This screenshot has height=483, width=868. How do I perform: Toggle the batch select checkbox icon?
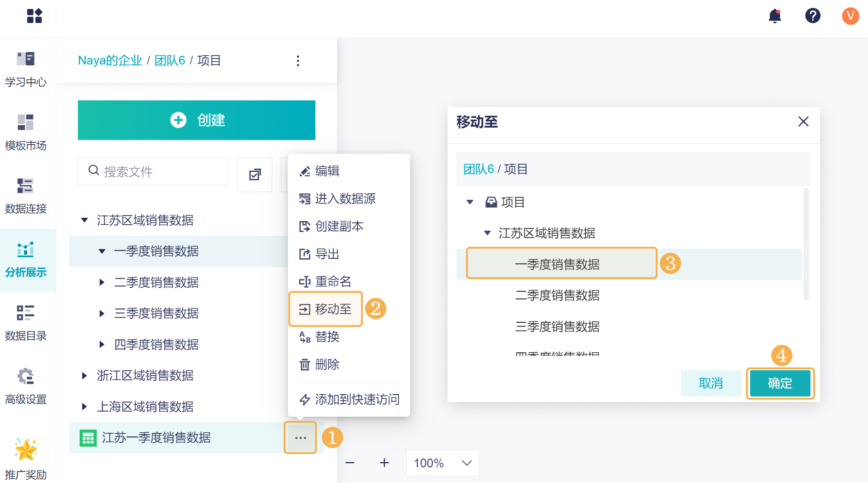255,174
